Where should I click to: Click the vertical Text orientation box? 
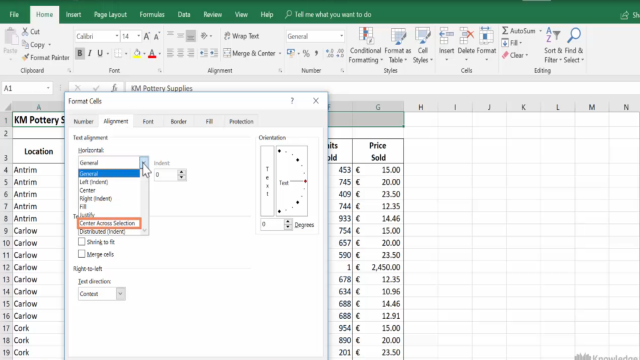click(267, 181)
